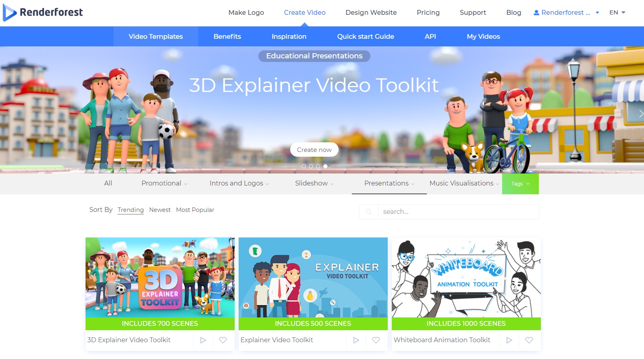The width and height of the screenshot is (644, 359).
Task: Sort templates by Trending
Action: 131,210
